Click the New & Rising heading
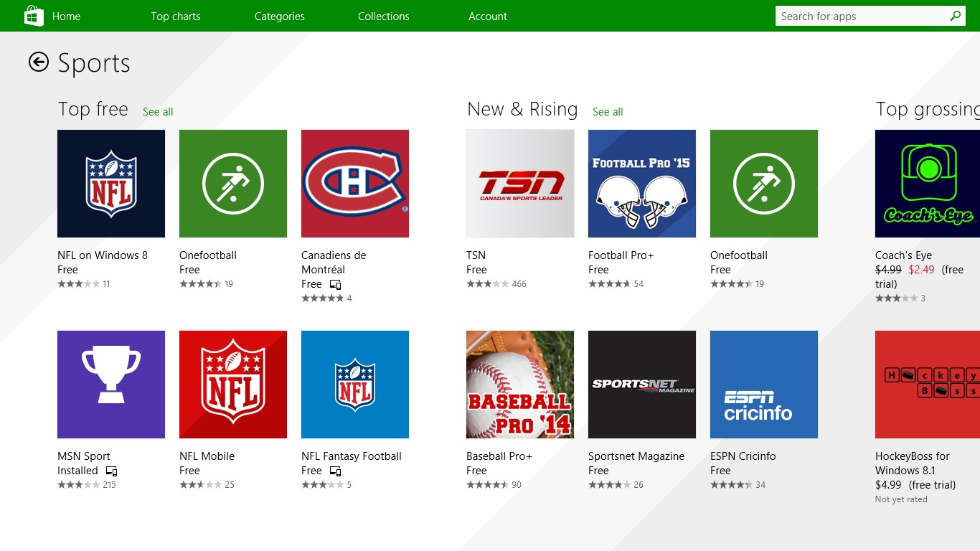Screen dimensions: 980x551 [x=522, y=109]
